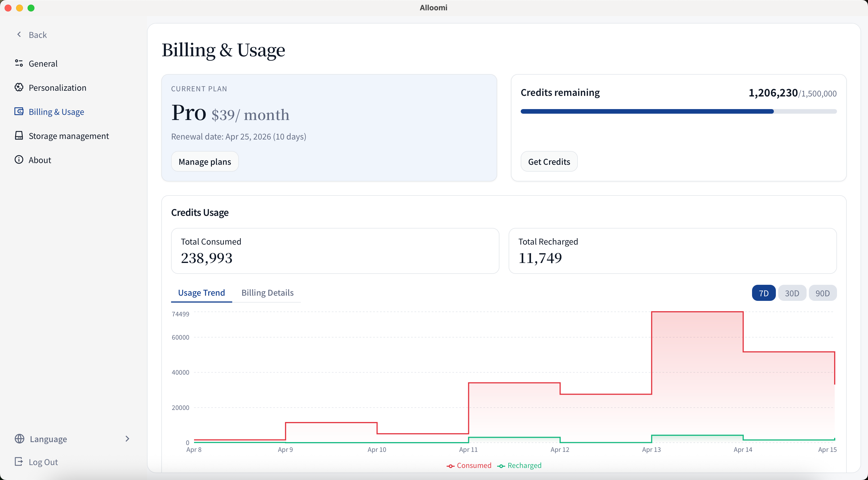Click the Personalization icon in sidebar

[19, 87]
